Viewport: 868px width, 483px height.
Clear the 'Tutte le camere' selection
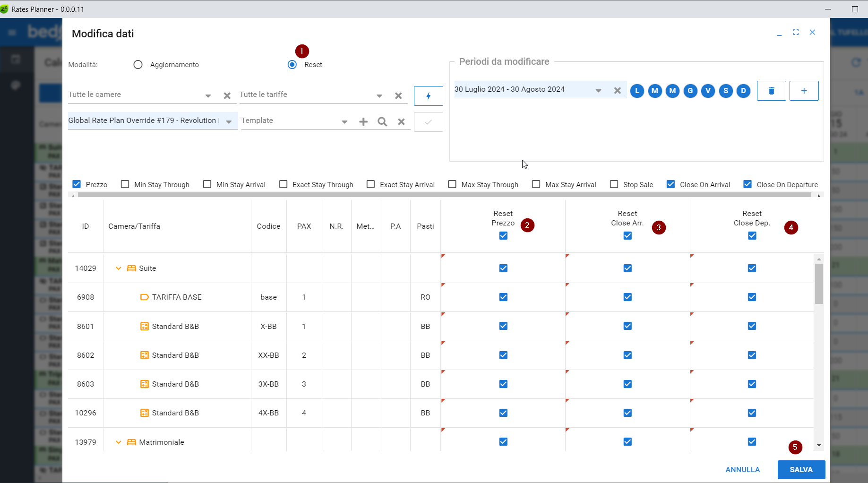pyautogui.click(x=227, y=96)
